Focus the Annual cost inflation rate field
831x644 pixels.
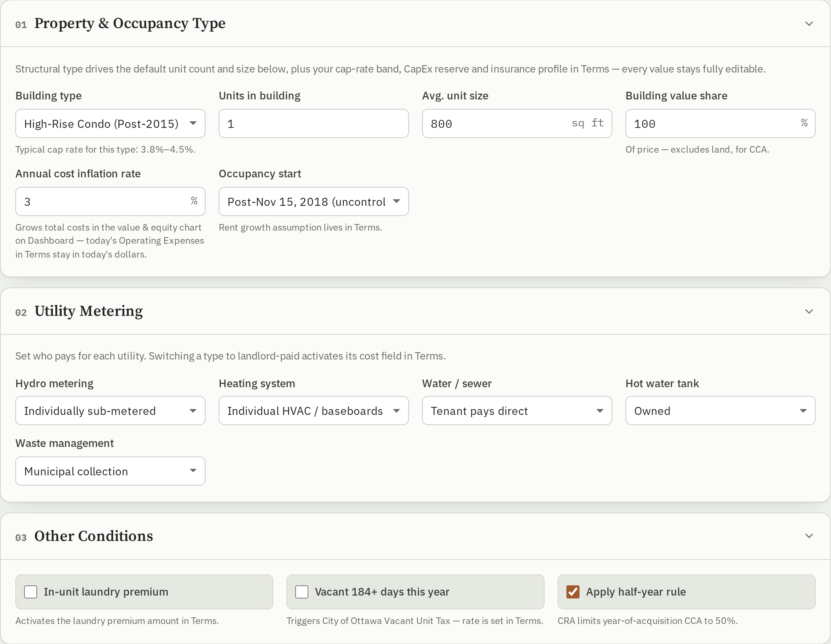pyautogui.click(x=110, y=201)
